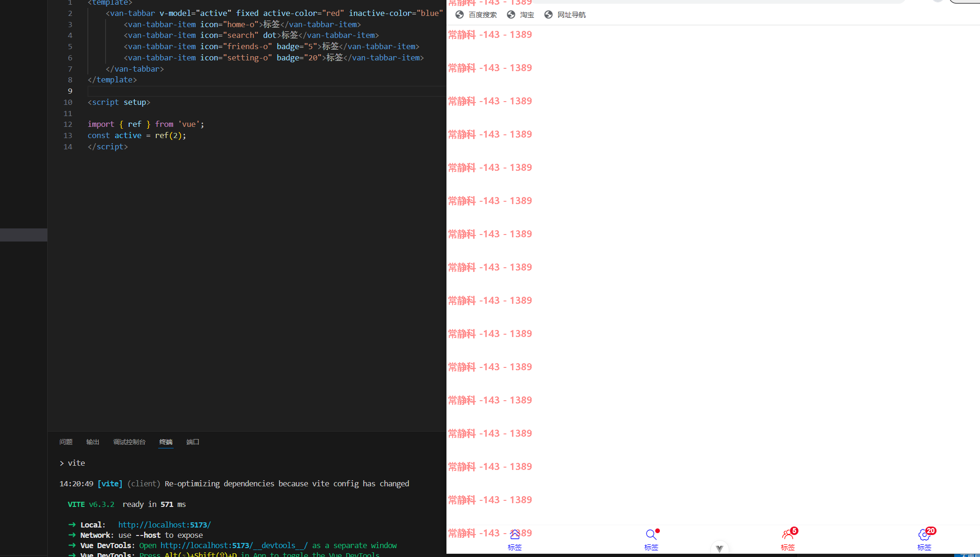This screenshot has height=557, width=980.
Task: Open the 淘宝 bookmark
Action: point(521,15)
